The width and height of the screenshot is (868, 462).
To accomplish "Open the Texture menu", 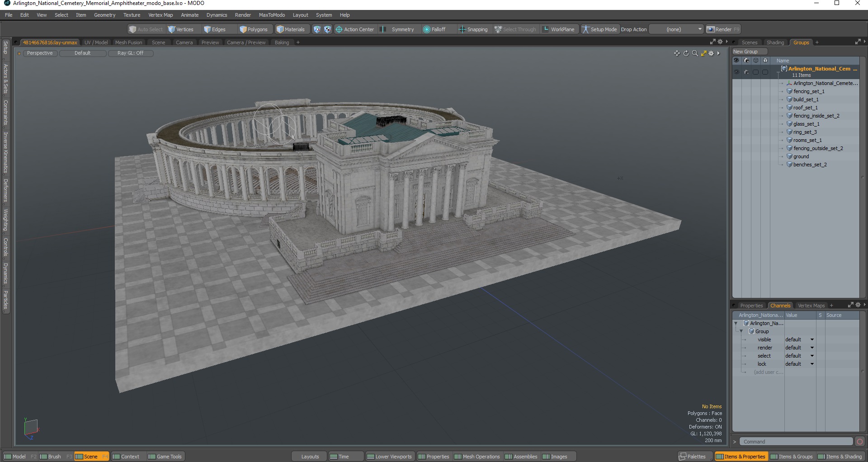I will click(x=132, y=15).
